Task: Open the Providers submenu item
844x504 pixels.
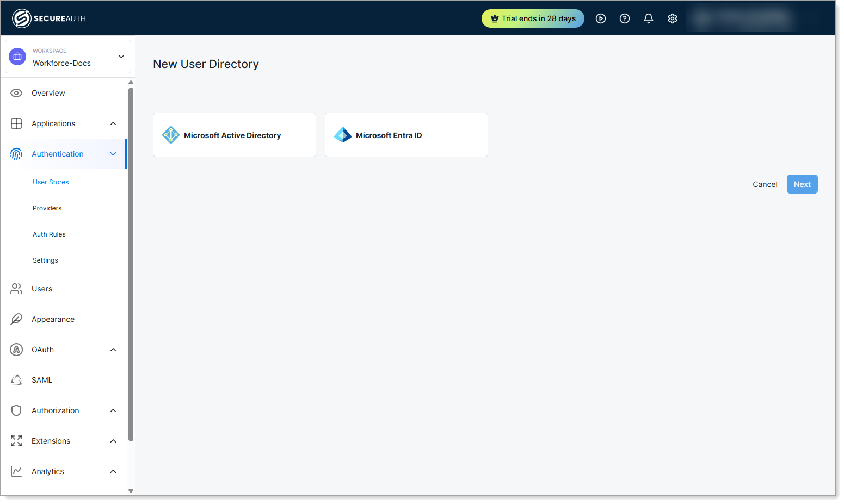Action: pos(47,208)
